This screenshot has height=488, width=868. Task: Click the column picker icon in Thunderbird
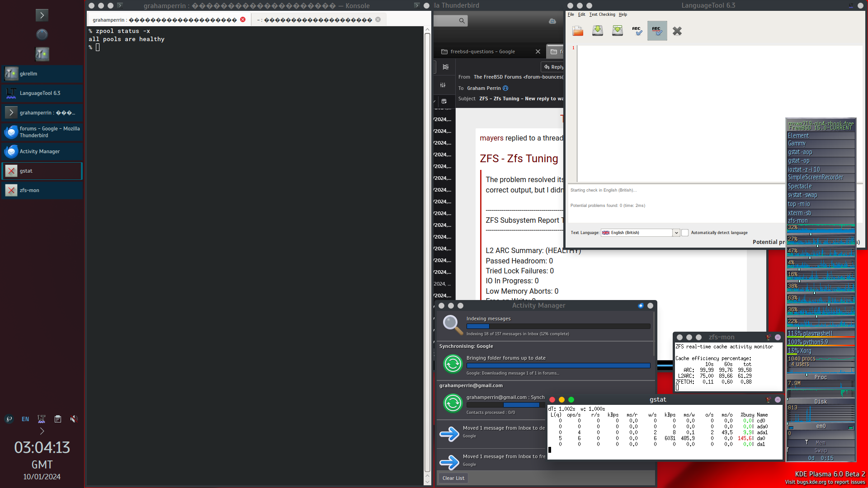click(x=444, y=101)
